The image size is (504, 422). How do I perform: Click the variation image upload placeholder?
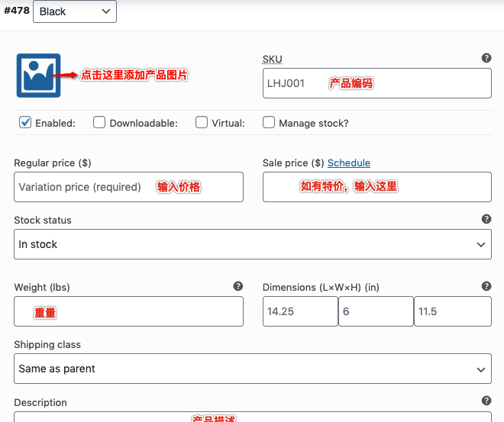(38, 75)
